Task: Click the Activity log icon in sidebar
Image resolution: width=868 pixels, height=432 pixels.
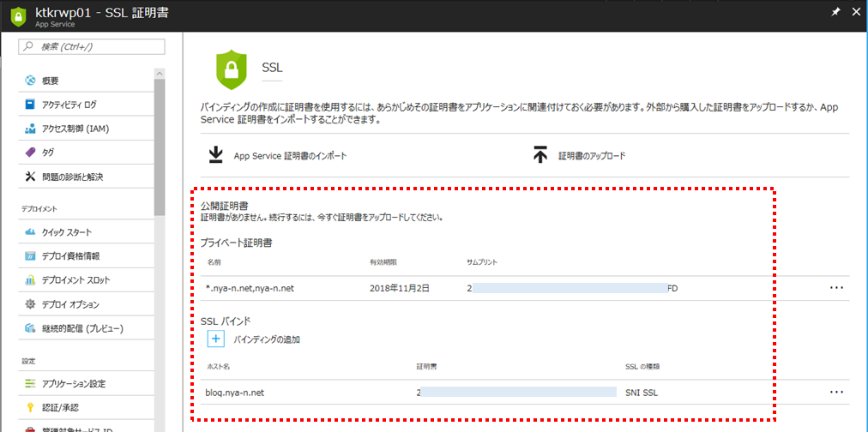Action: (x=30, y=104)
